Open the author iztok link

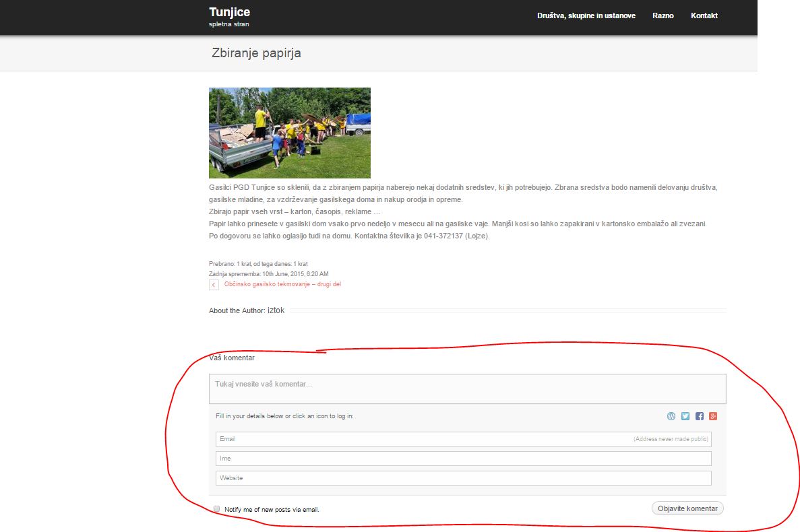pos(276,310)
